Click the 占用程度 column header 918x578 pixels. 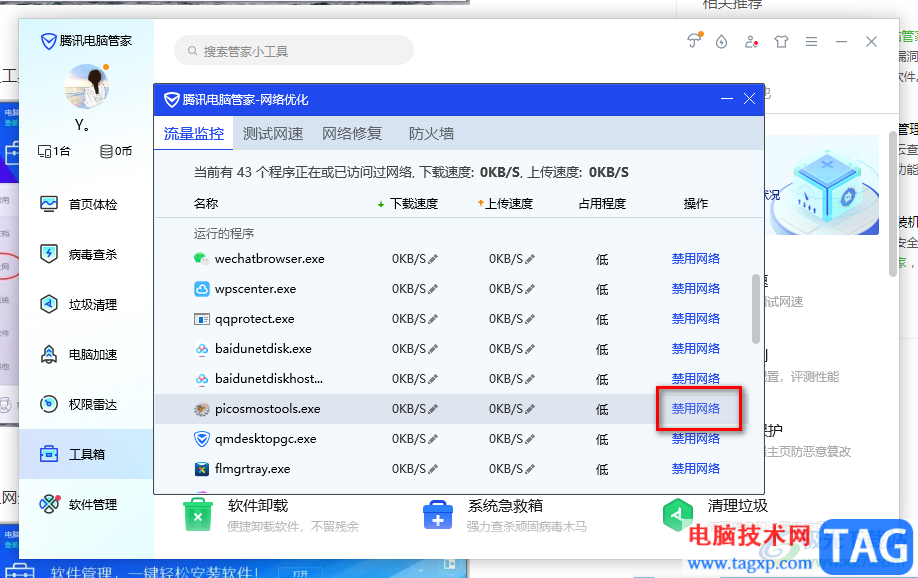602,204
